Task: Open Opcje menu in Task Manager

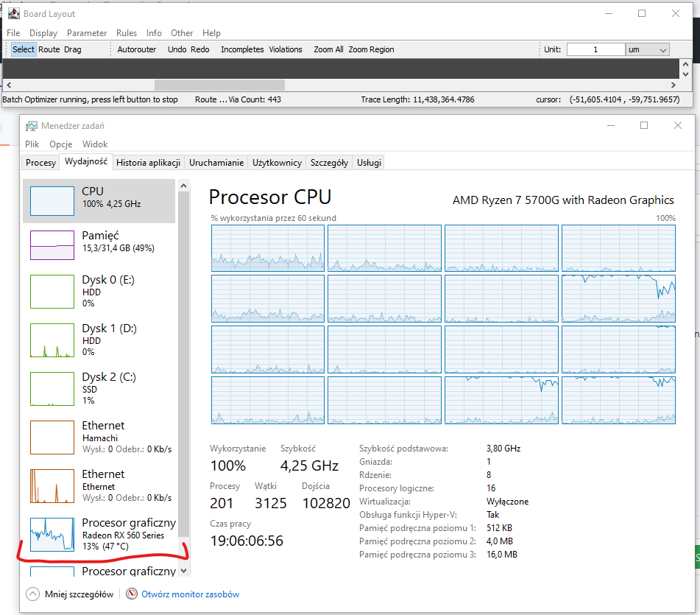Action: [60, 144]
